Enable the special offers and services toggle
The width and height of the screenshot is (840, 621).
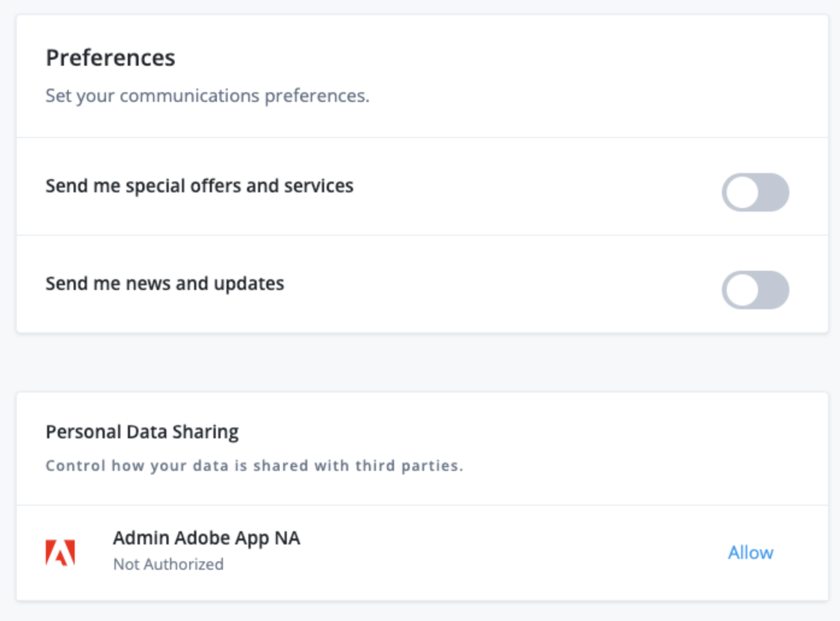[756, 192]
